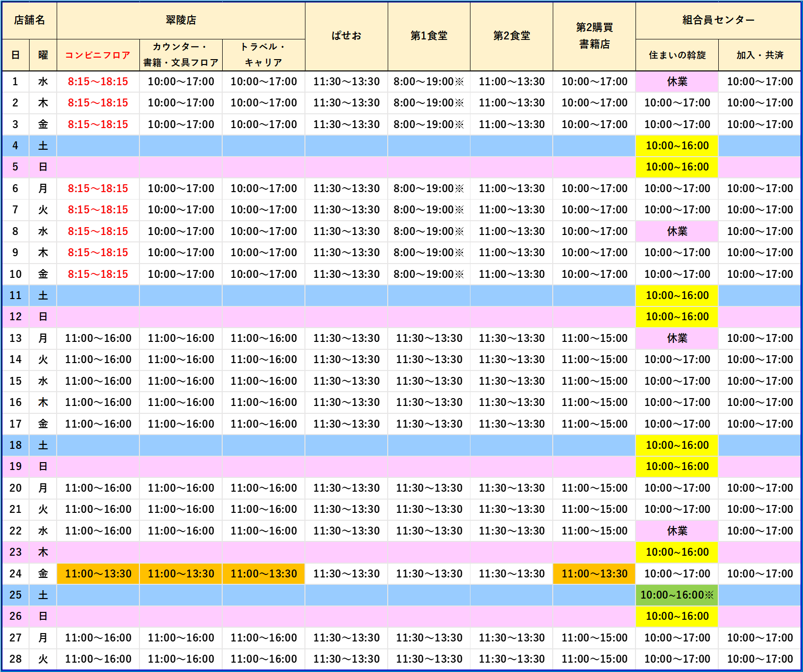The image size is (803, 672).
Task: Click the 土 weekday cell for day 25
Action: tap(43, 595)
